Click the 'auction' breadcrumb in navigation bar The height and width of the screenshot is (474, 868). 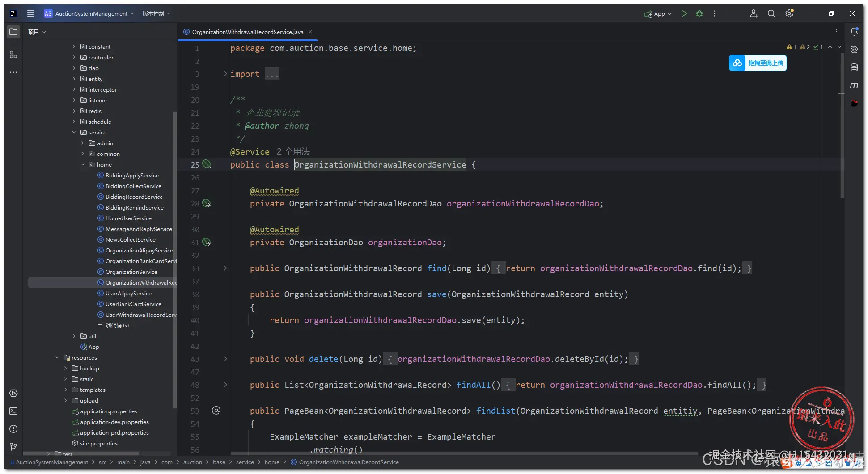tap(192, 462)
